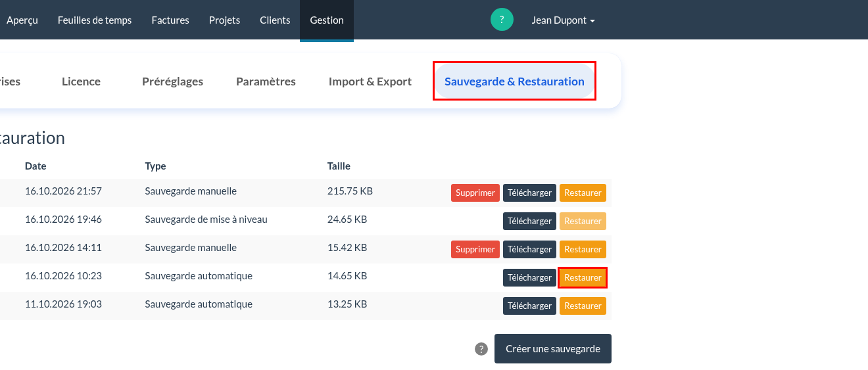Click the 24.65 KB size value
The image size is (868, 370).
pyautogui.click(x=347, y=220)
